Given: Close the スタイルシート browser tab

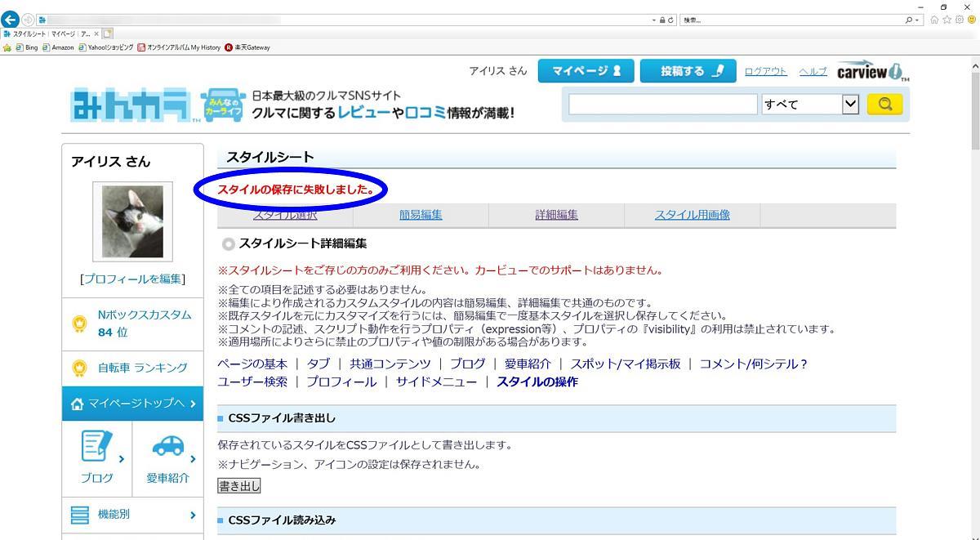Looking at the screenshot, I should pos(96,33).
